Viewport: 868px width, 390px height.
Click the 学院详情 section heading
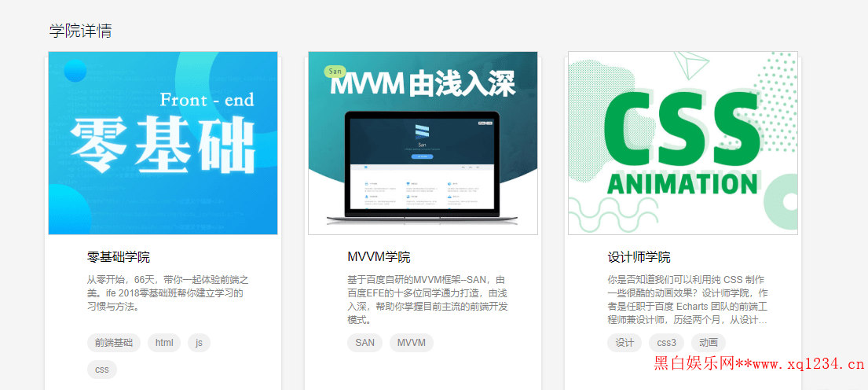pyautogui.click(x=80, y=31)
